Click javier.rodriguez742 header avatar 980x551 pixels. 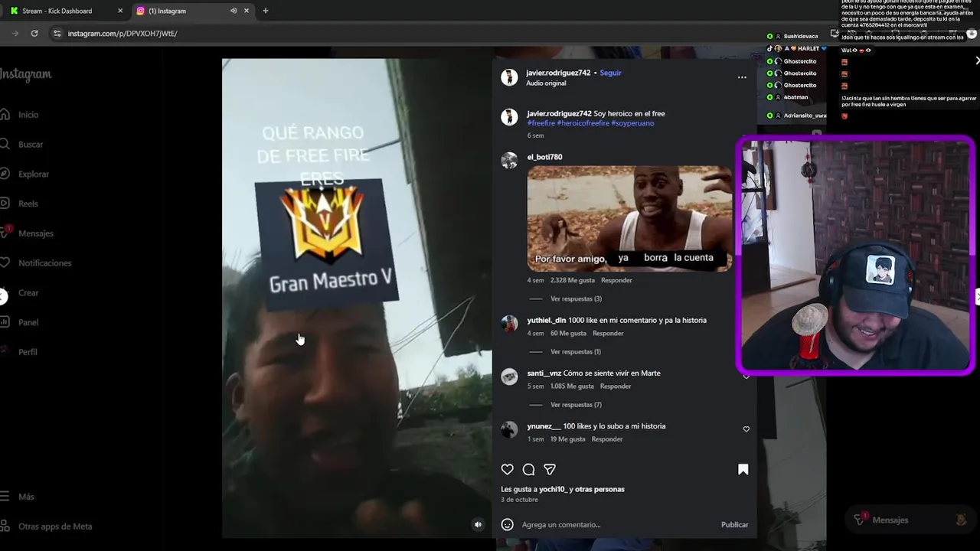coord(509,77)
